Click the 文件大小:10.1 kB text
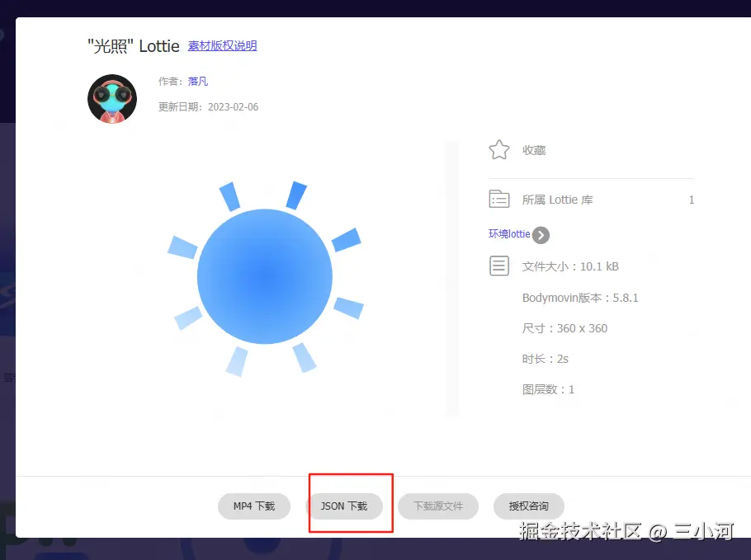This screenshot has width=751, height=560. tap(570, 266)
